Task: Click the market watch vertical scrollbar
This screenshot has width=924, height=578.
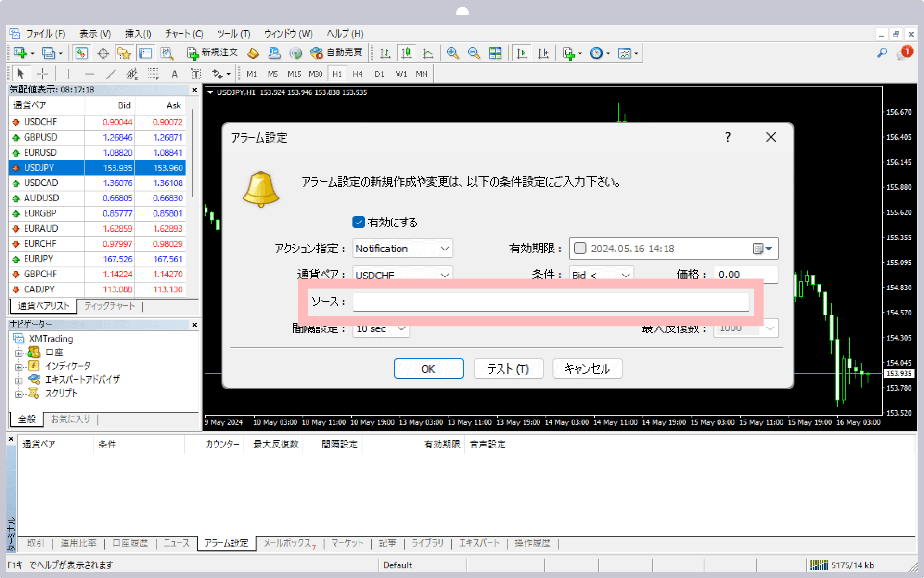Action: 192,154
